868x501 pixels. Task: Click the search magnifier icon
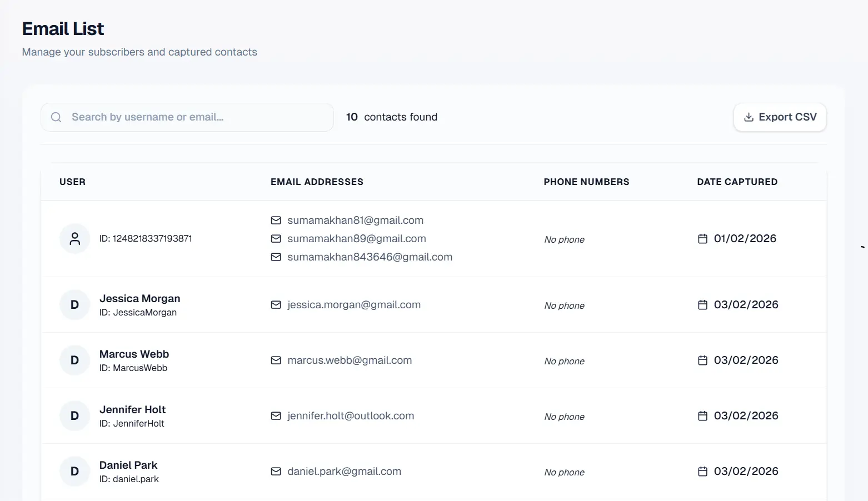pos(56,117)
